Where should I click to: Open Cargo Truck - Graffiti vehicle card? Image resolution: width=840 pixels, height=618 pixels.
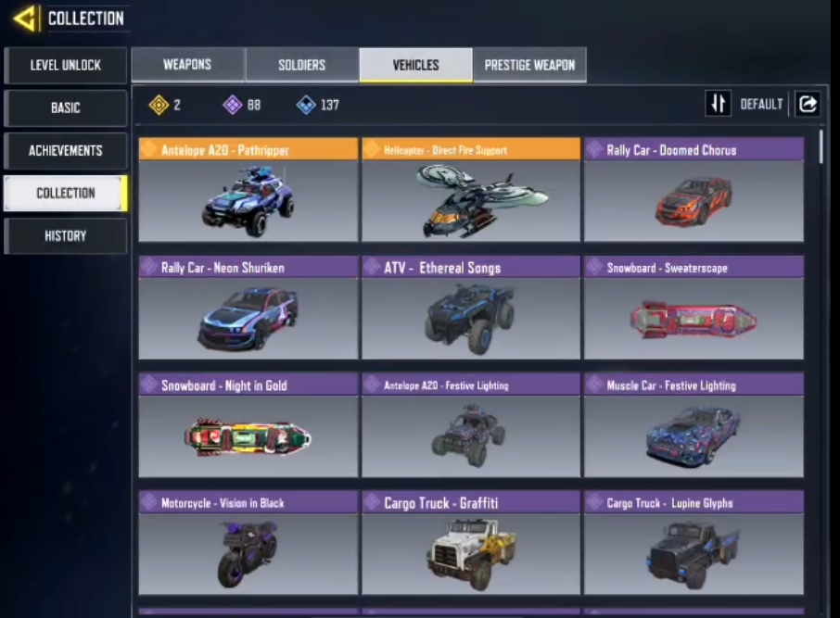(x=471, y=543)
